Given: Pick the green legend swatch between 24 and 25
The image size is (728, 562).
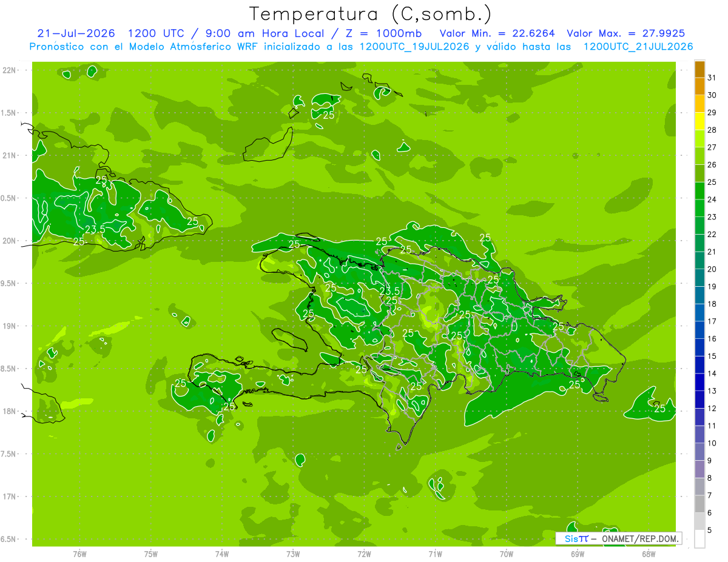Looking at the screenshot, I should click(699, 191).
